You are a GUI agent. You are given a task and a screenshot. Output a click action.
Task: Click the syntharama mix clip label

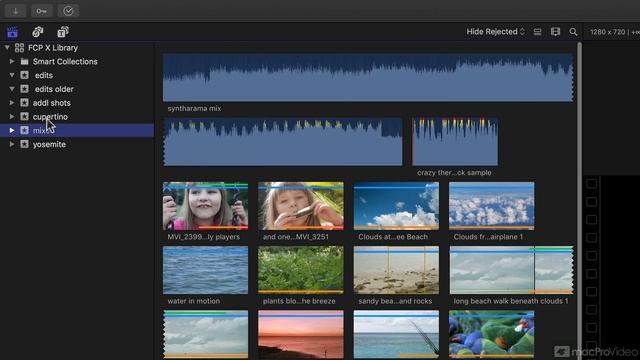[194, 109]
